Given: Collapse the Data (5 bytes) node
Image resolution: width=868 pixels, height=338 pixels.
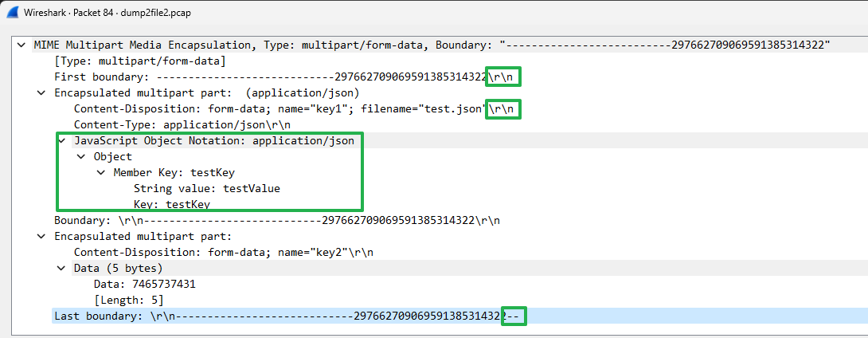Looking at the screenshot, I should pyautogui.click(x=61, y=268).
